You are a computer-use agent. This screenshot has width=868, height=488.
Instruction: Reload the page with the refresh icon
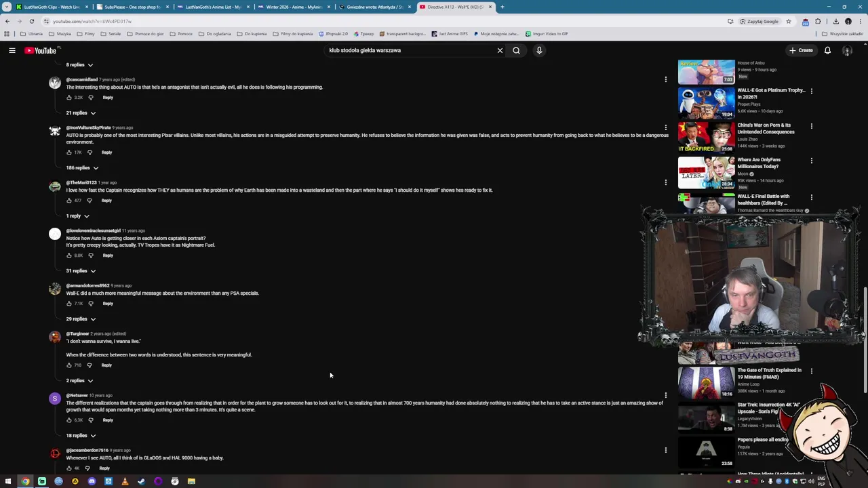pos(31,21)
